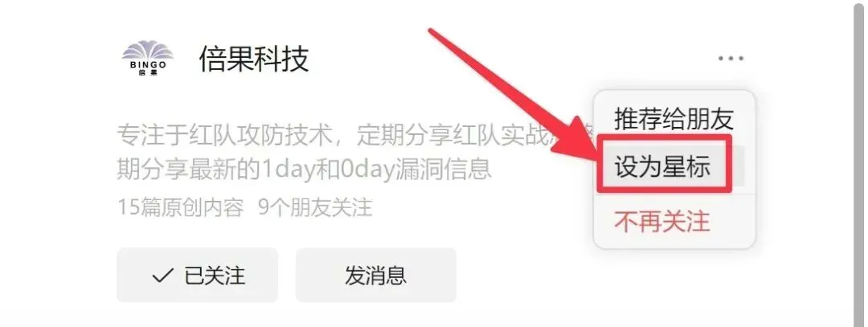Image resolution: width=868 pixels, height=327 pixels.
Task: Click the red highlight box around 设为星标
Action: point(665,164)
